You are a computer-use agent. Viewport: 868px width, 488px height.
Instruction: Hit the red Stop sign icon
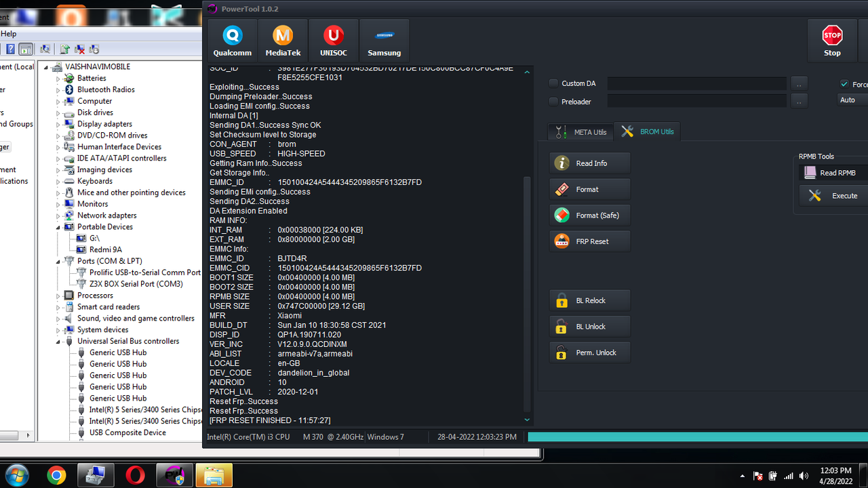click(832, 41)
